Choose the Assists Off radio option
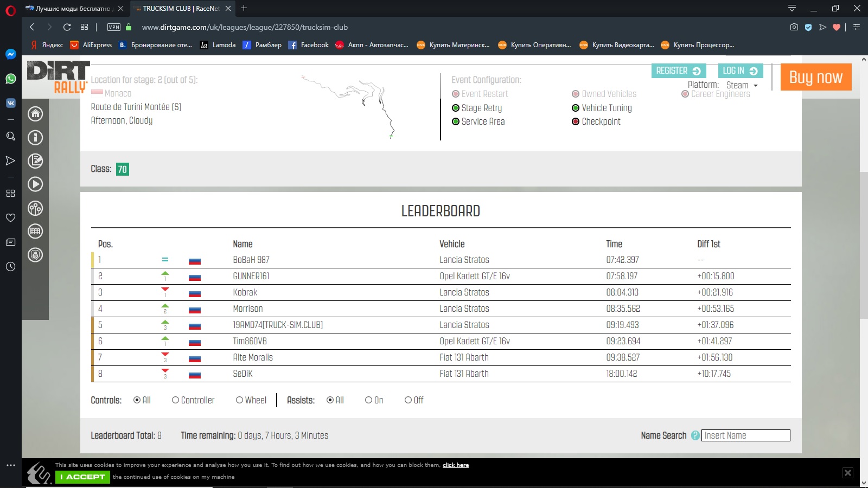Viewport: 868px width, 488px height. click(x=408, y=400)
